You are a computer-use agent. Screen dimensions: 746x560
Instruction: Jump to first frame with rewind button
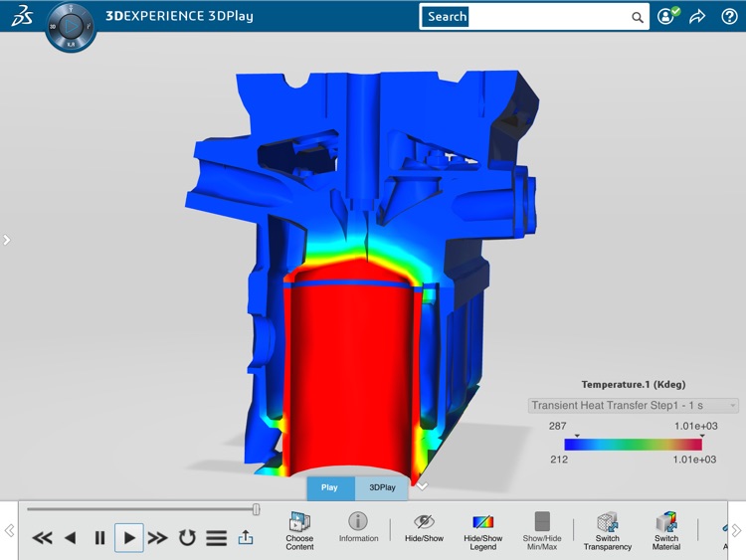click(x=42, y=538)
